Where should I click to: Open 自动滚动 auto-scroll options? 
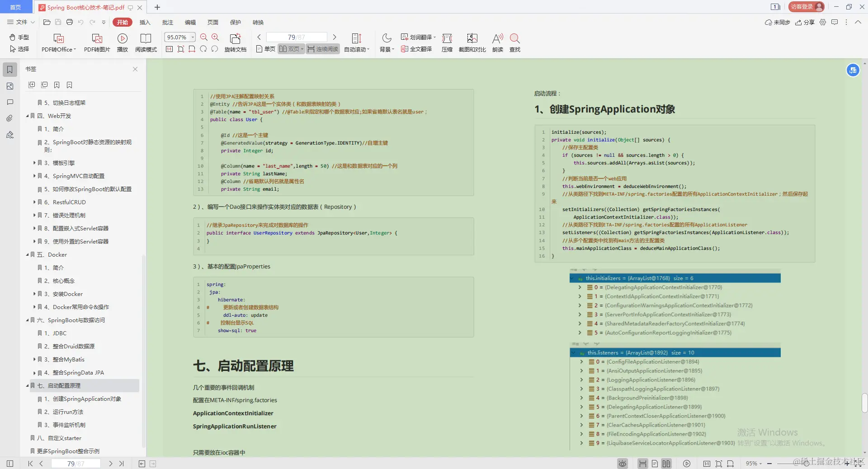click(357, 43)
